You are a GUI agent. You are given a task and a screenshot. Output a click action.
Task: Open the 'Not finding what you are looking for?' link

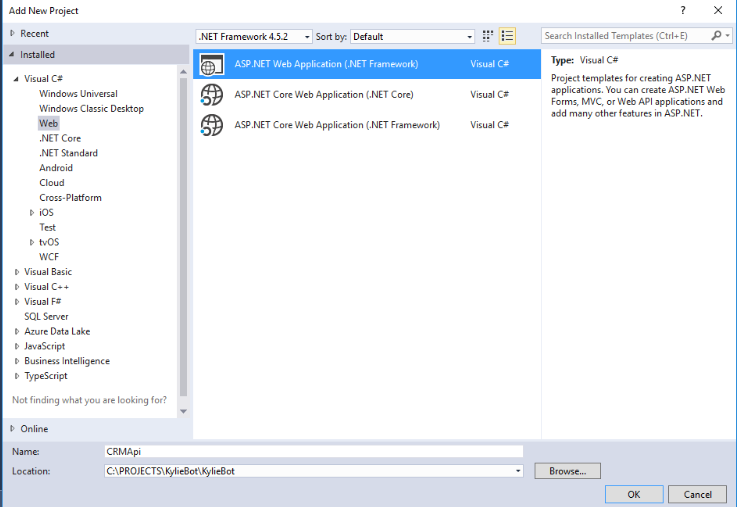point(89,400)
